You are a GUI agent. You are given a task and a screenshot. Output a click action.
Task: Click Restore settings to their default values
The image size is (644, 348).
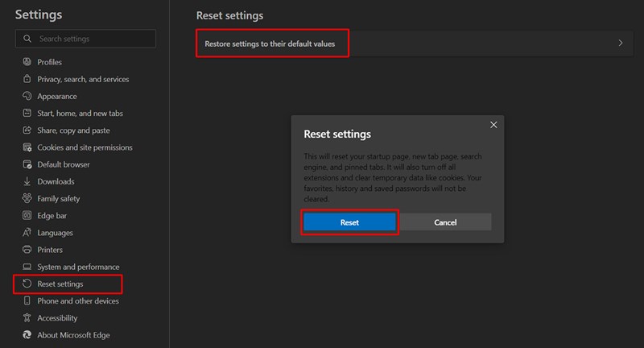(x=270, y=43)
